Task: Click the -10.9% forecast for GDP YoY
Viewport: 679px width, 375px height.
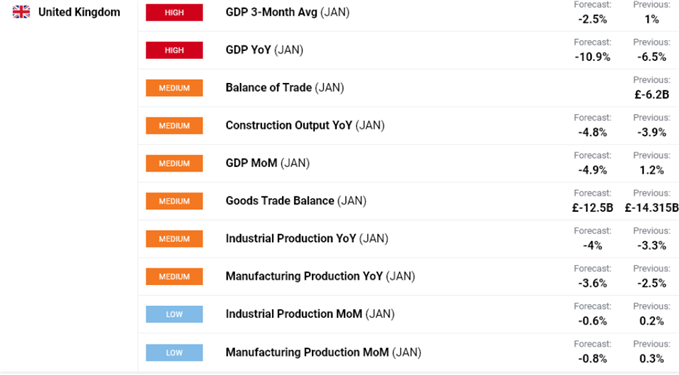Action: (592, 57)
